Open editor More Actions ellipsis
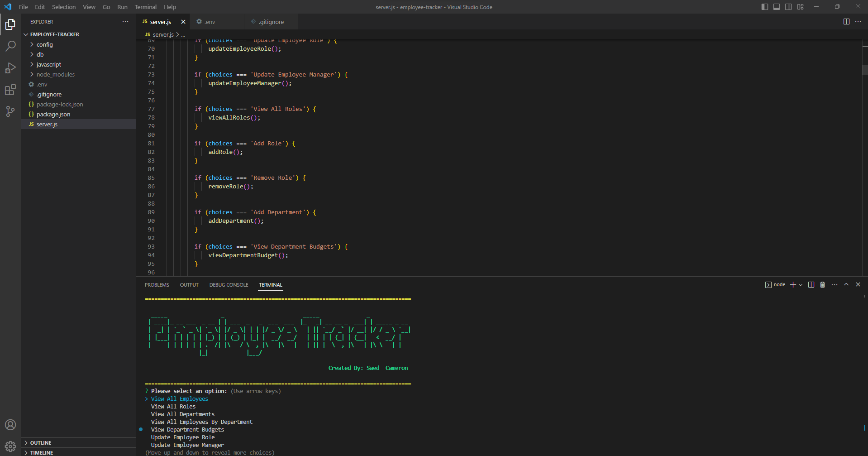 (x=858, y=22)
